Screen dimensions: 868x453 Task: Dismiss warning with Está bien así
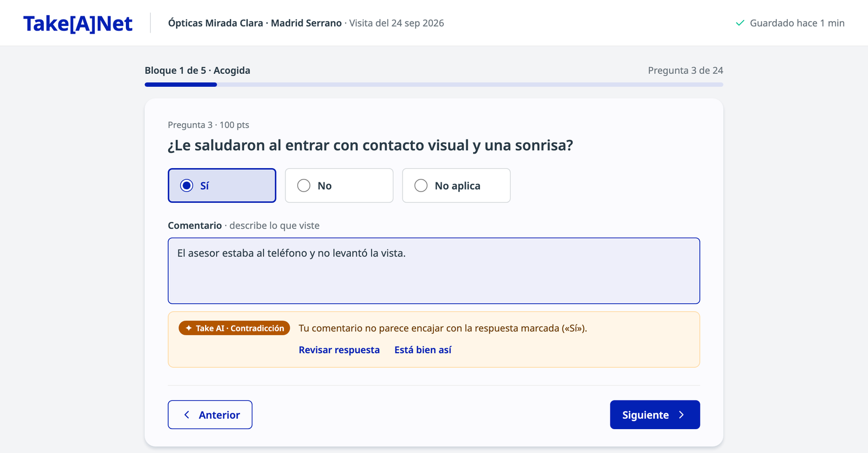coord(423,350)
